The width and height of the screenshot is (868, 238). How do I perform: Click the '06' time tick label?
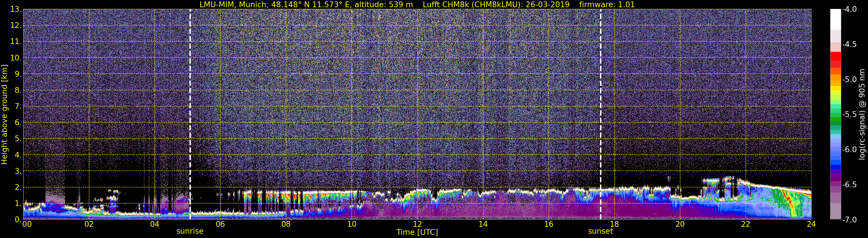click(x=220, y=224)
